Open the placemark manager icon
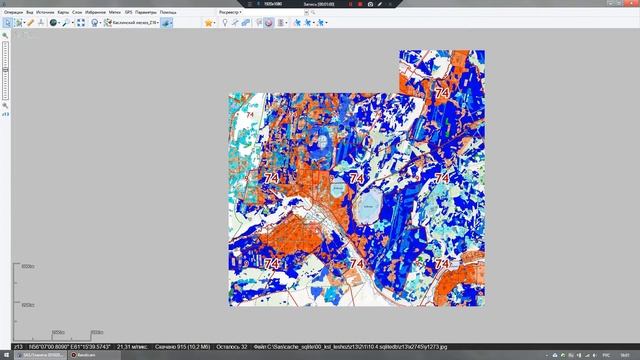The width and height of the screenshot is (640, 360). point(269,23)
